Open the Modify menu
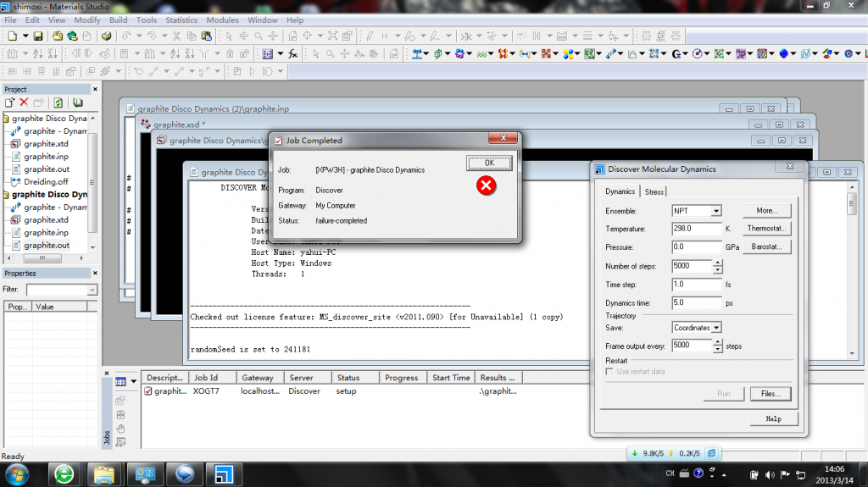 87,20
